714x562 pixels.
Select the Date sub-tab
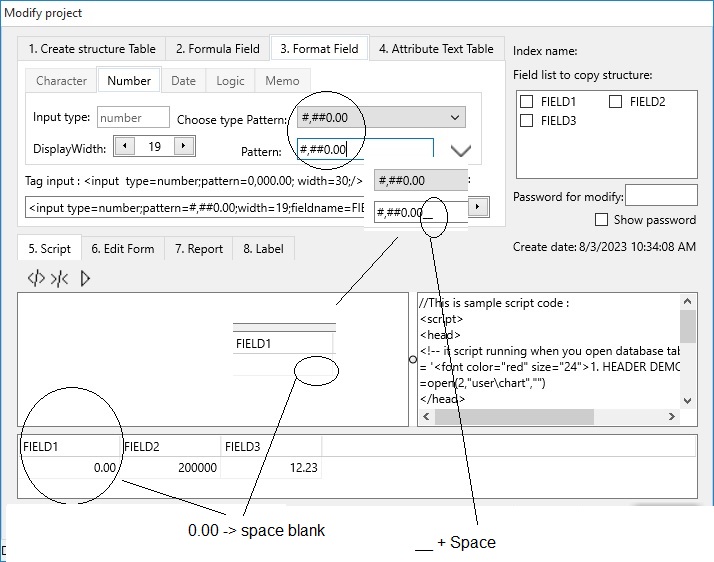[x=183, y=81]
